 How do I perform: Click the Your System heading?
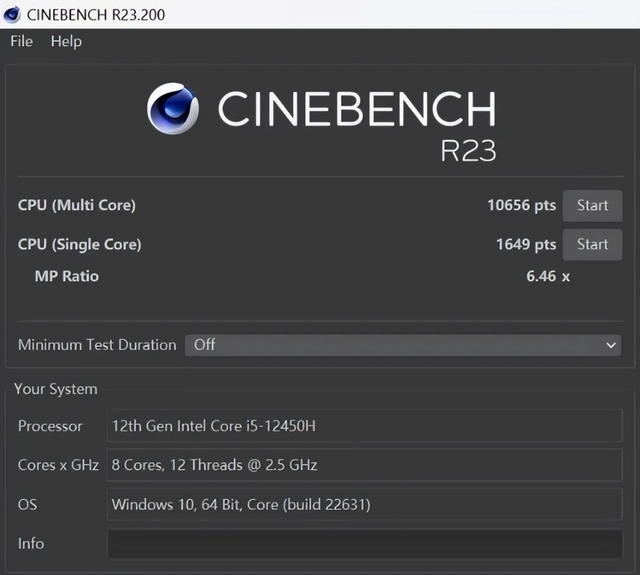click(x=56, y=389)
